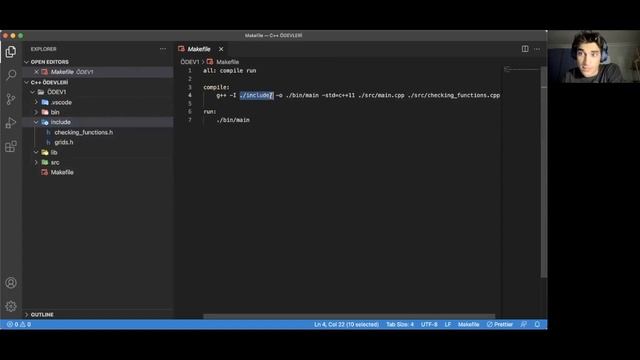The width and height of the screenshot is (640, 360).
Task: Change LF end of line sequence
Action: click(x=448, y=324)
